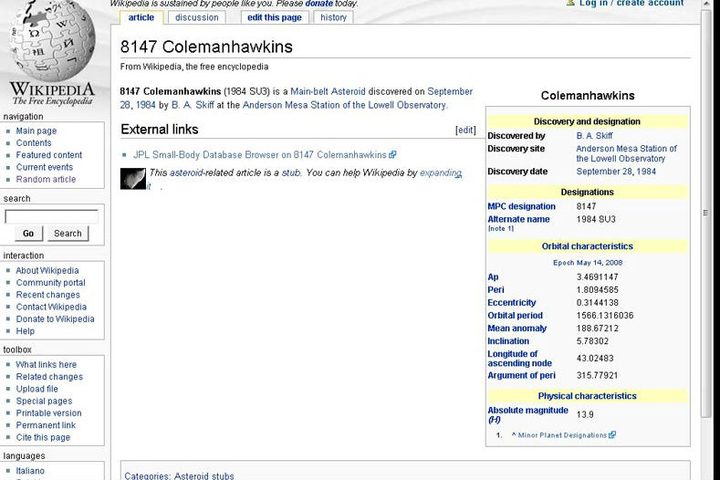Click B. A. Skiff in infobox
The height and width of the screenshot is (480, 720).
594,136
